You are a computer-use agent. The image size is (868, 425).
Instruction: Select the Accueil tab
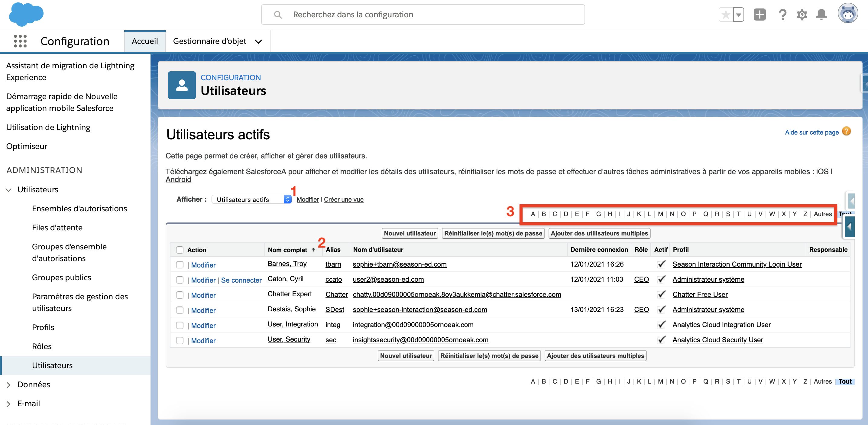point(145,41)
